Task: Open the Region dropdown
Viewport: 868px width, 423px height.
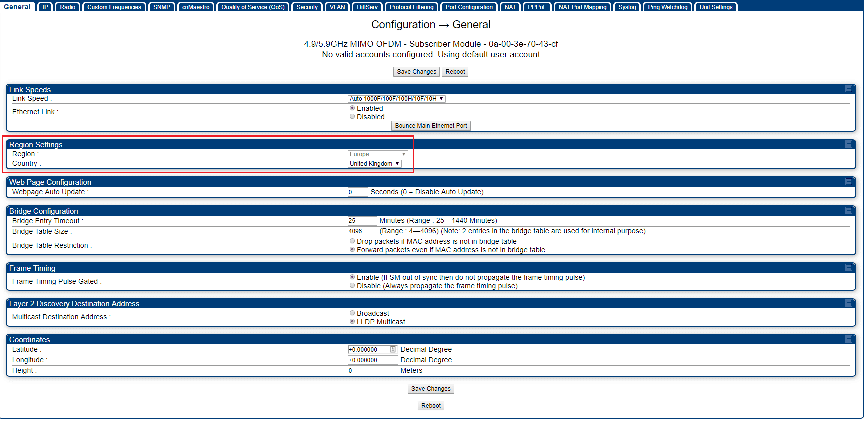Action: pos(377,154)
